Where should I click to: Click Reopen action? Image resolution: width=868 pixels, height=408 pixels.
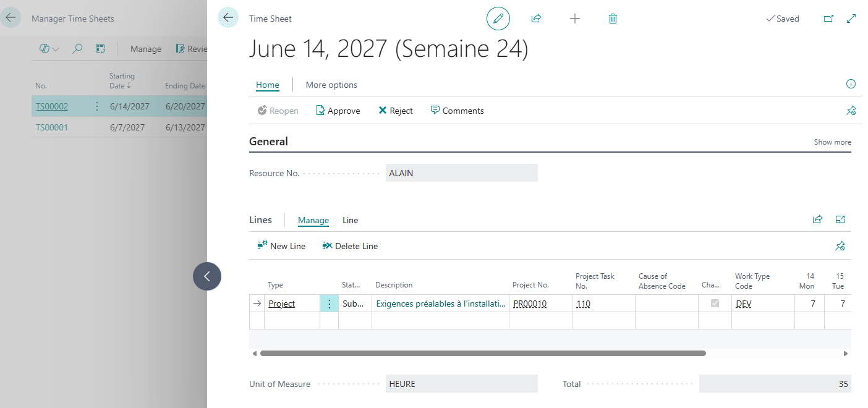pos(278,111)
